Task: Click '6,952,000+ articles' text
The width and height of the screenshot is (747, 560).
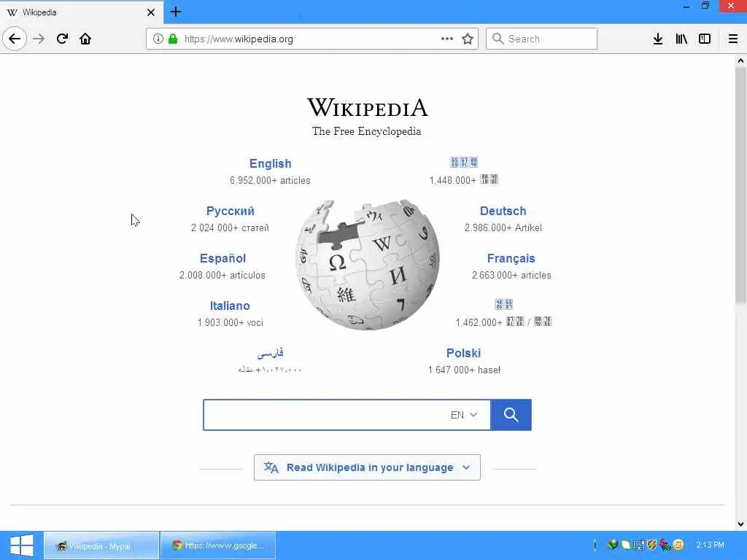Action: (270, 181)
